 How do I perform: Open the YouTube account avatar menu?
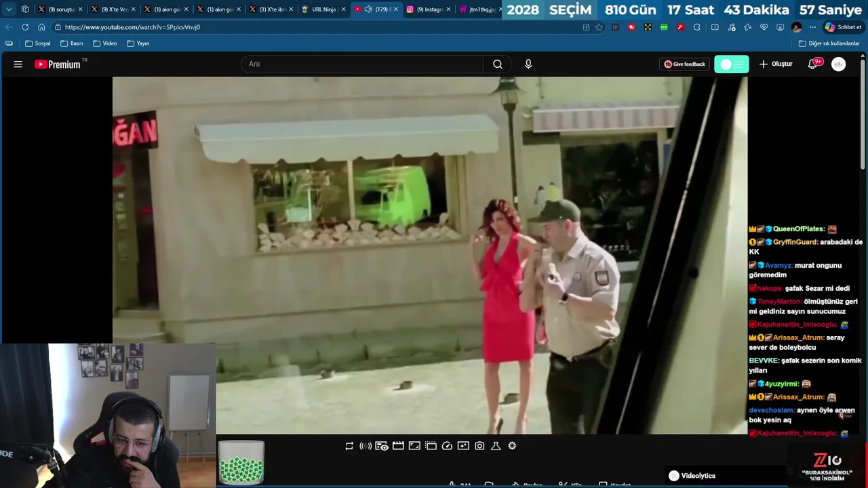click(839, 64)
